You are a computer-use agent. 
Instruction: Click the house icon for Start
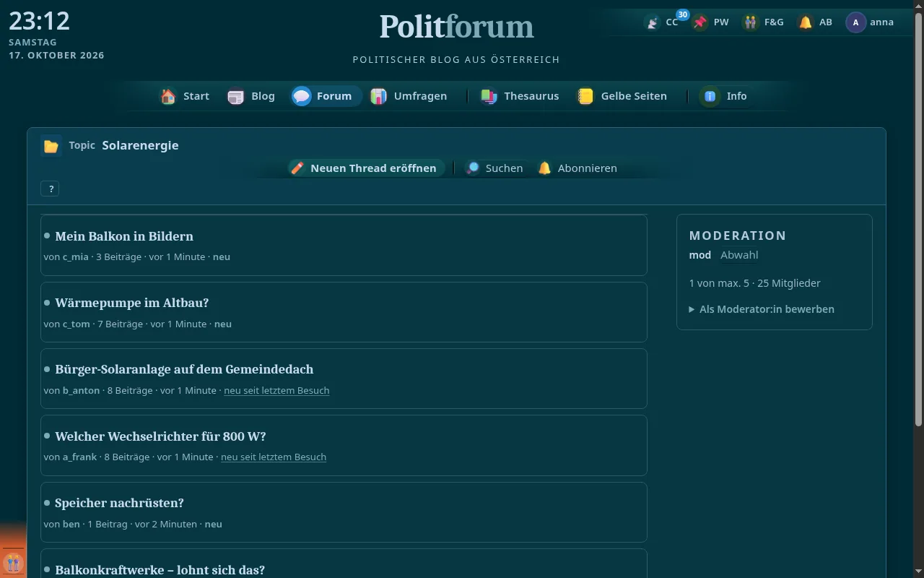tap(168, 96)
